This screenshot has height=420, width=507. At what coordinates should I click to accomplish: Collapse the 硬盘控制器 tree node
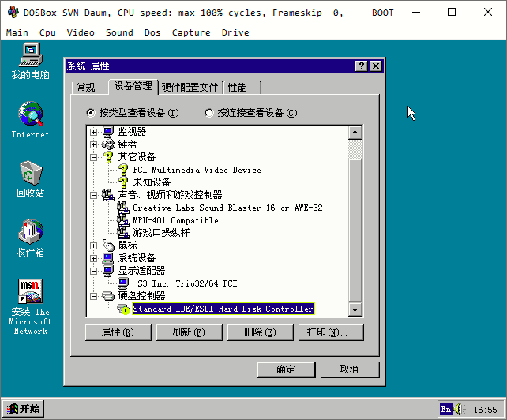[93, 296]
